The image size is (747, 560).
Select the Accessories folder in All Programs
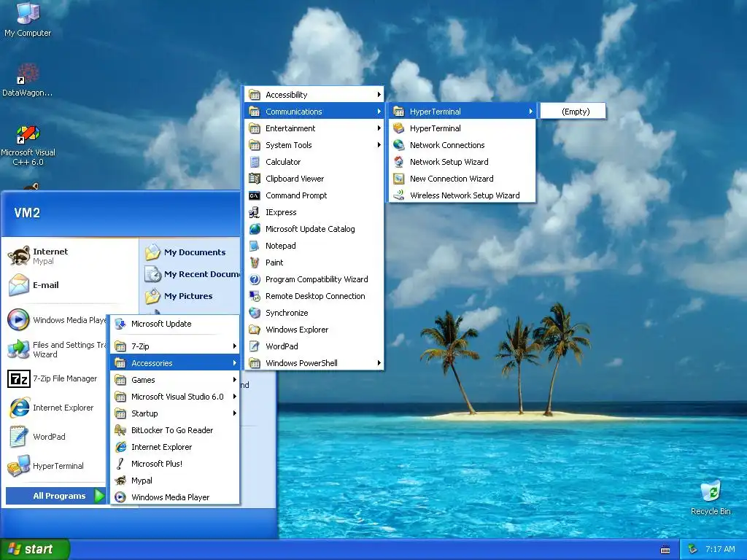coord(175,363)
